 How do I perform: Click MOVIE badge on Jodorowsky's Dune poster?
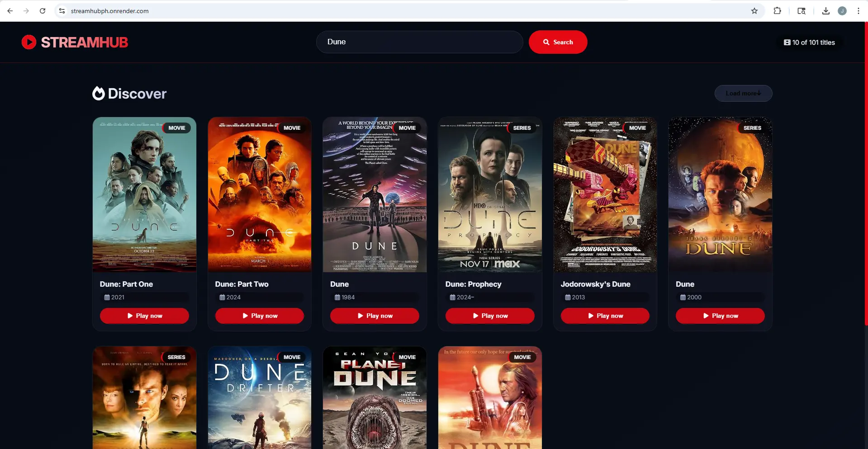point(637,128)
